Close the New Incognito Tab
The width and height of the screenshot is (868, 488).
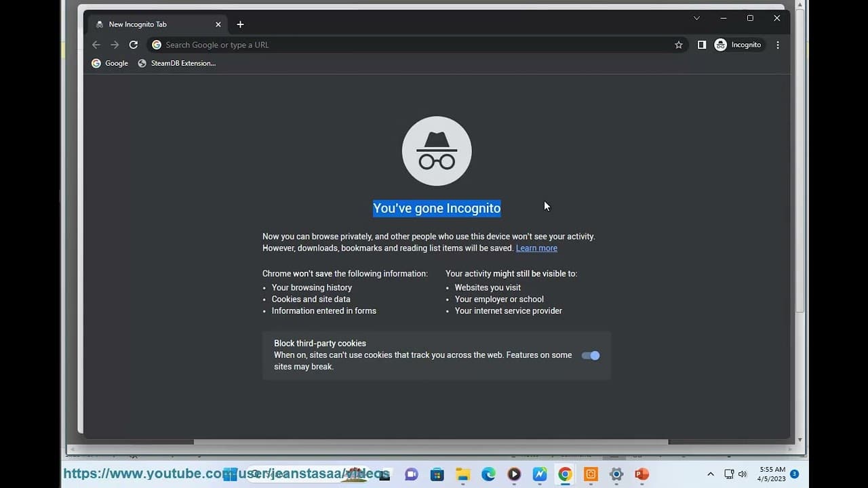(x=218, y=24)
